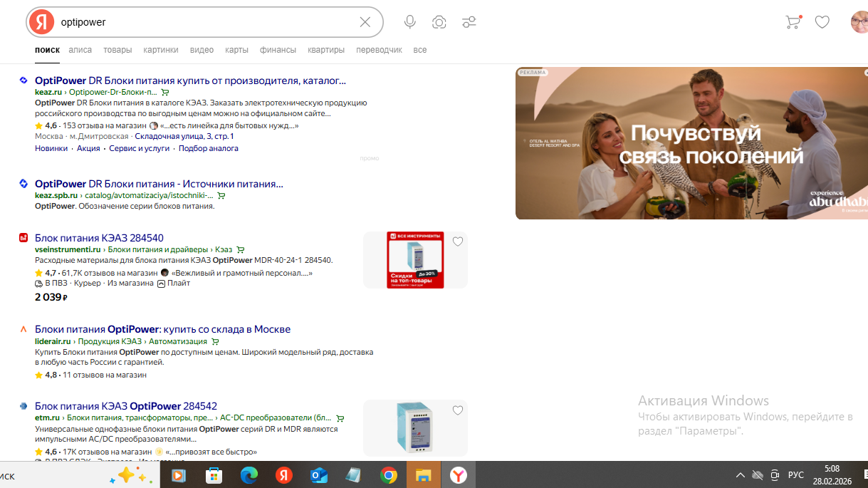This screenshot has height=488, width=868.
Task: Click in the search field with optipower
Action: click(x=206, y=22)
